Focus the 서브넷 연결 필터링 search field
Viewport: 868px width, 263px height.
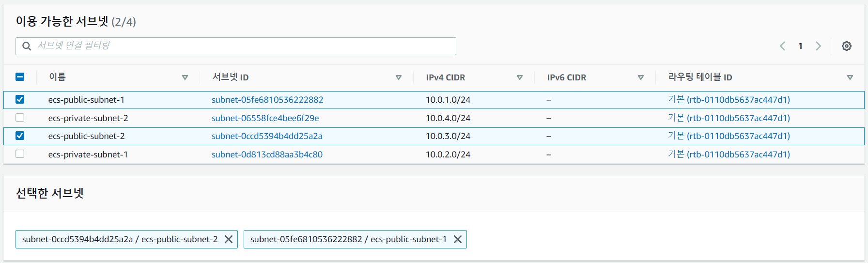[x=236, y=46]
